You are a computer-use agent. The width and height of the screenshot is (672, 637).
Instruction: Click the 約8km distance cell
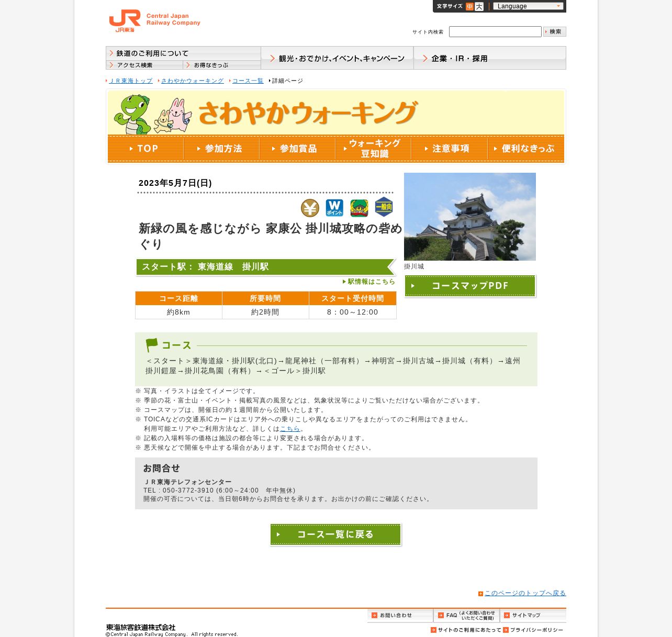point(178,312)
